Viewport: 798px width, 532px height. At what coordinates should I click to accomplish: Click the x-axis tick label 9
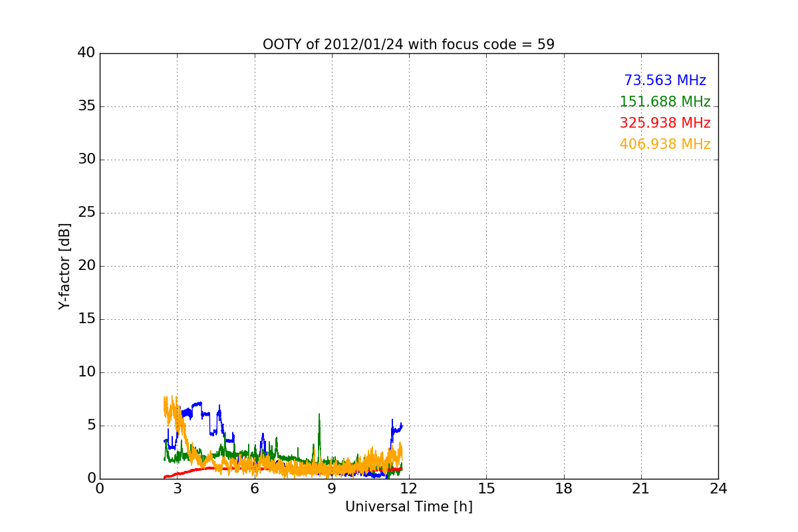click(332, 488)
